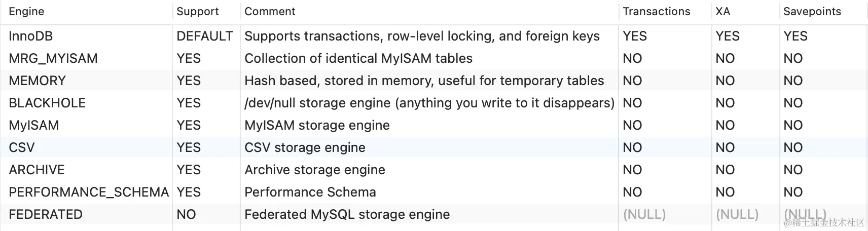The height and width of the screenshot is (231, 868).
Task: Select the MyISAM engine cell
Action: pyautogui.click(x=34, y=125)
